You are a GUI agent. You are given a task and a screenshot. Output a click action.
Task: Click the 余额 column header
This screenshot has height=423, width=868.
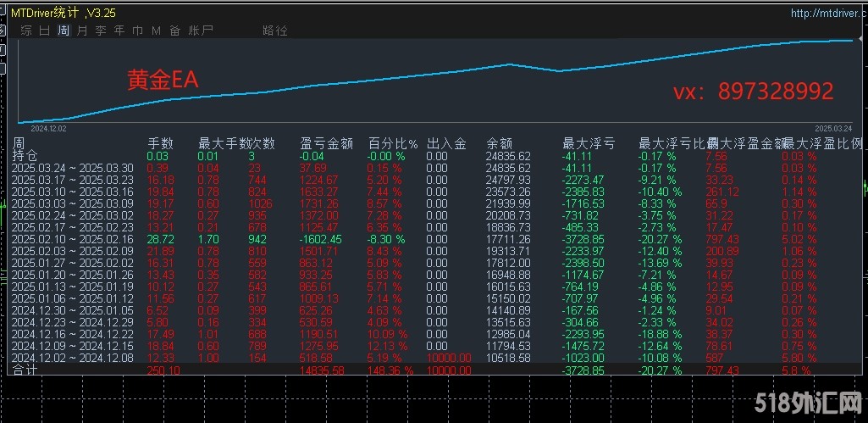[500, 143]
